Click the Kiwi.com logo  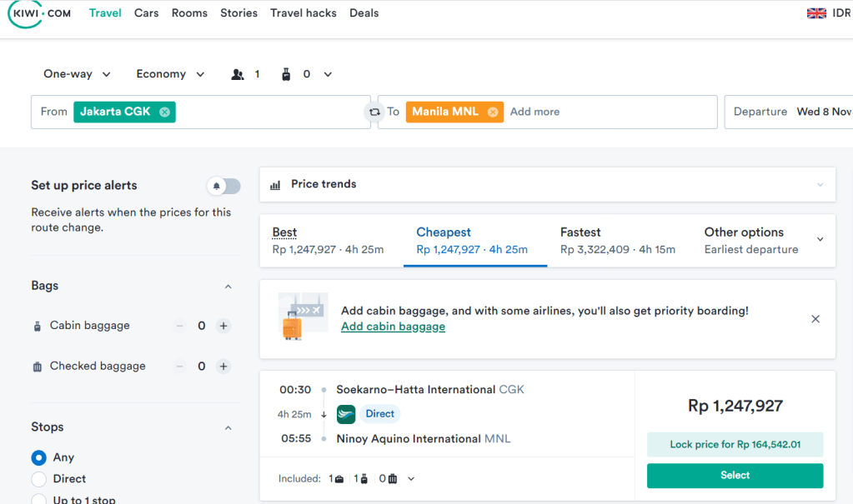pos(38,14)
